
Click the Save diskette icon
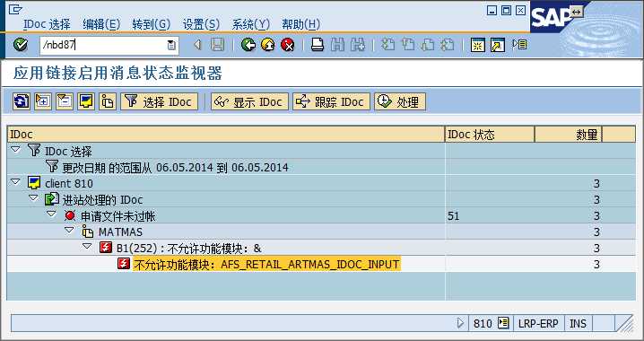tap(218, 45)
